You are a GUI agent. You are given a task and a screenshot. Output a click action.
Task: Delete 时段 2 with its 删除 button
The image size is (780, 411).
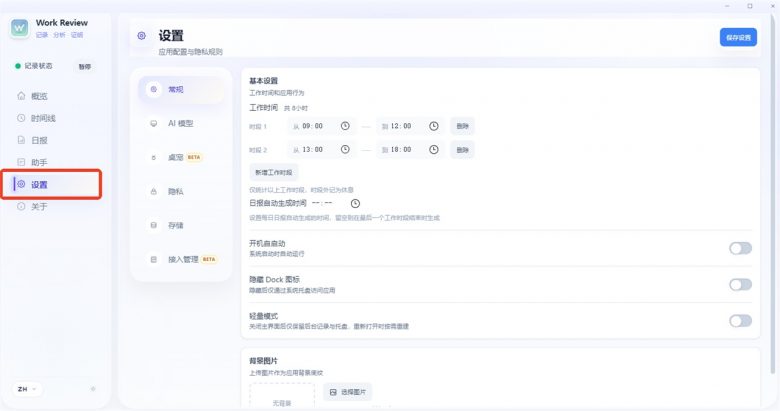click(x=463, y=150)
